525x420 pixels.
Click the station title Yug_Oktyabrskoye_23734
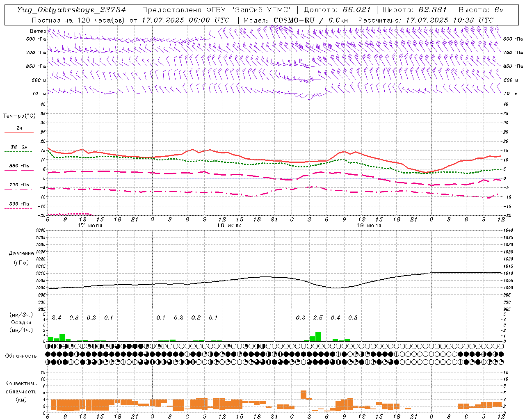71,10
